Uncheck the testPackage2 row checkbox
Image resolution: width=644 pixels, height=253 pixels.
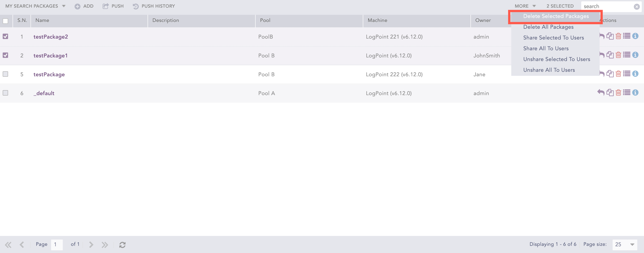pyautogui.click(x=6, y=37)
